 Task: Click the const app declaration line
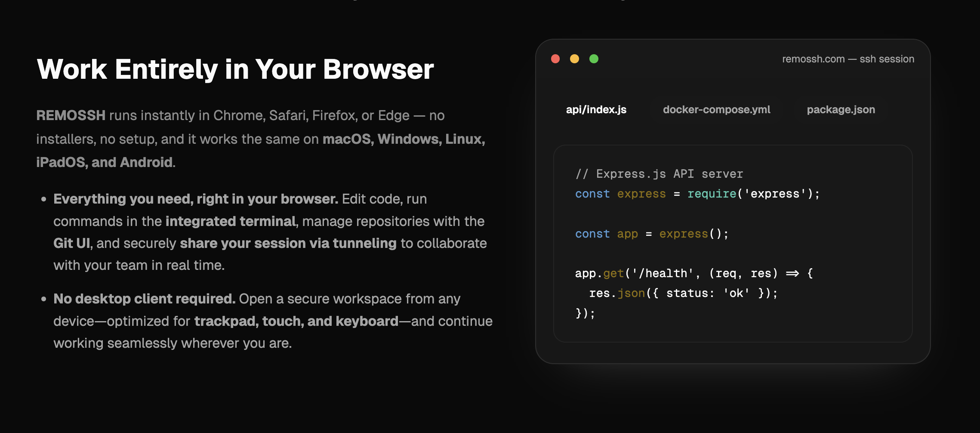point(651,234)
